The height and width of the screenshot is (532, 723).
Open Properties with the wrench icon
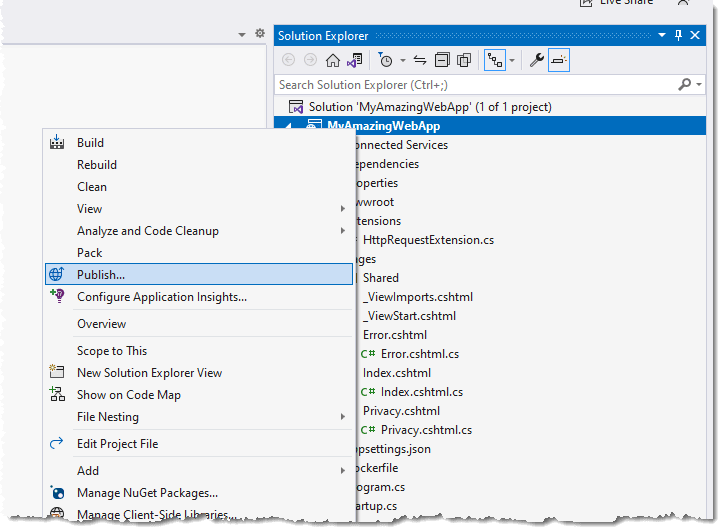coord(536,60)
